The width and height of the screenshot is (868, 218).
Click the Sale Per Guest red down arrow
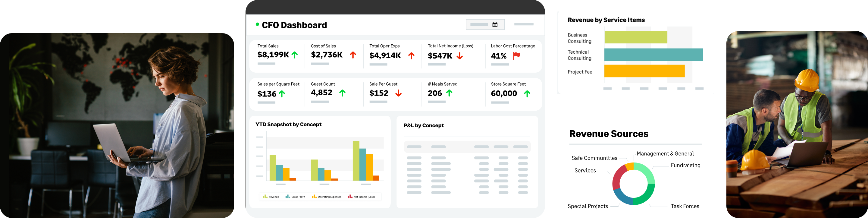(398, 93)
